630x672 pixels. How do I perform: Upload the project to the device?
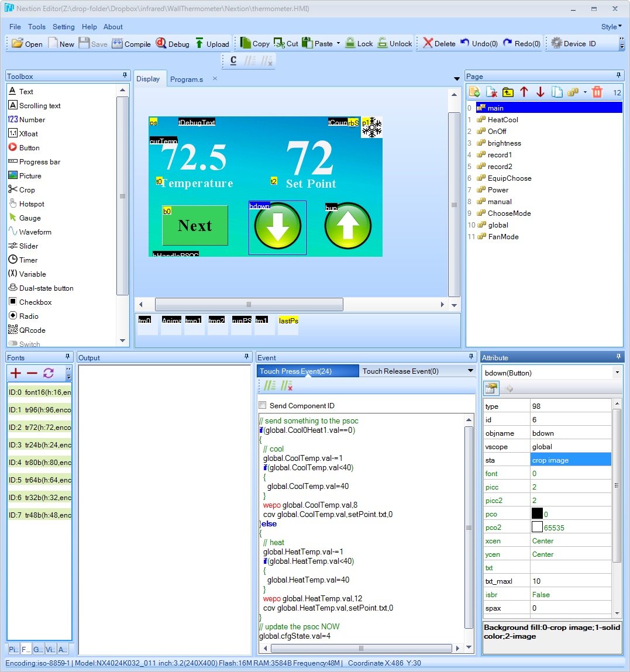pyautogui.click(x=212, y=43)
